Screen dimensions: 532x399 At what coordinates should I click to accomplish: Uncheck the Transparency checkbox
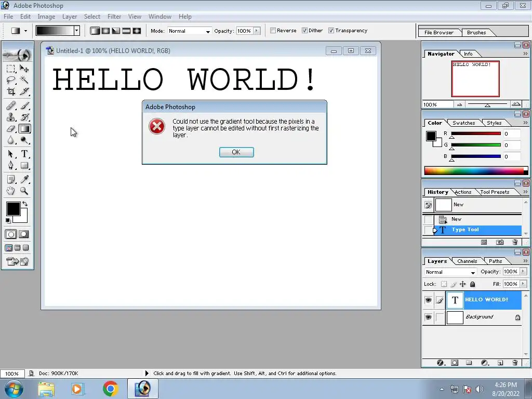click(x=331, y=31)
